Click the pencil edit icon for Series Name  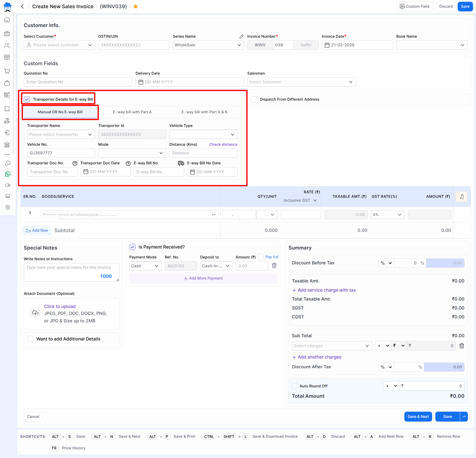241,36
